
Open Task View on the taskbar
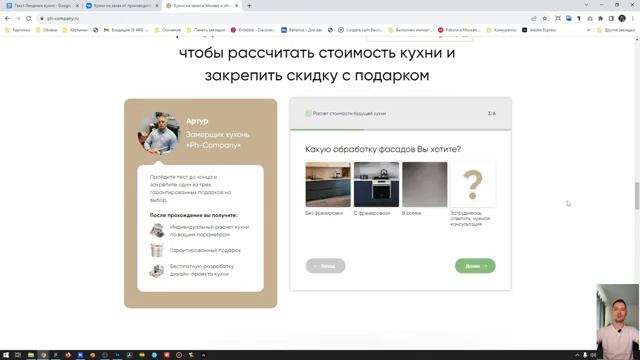18,355
